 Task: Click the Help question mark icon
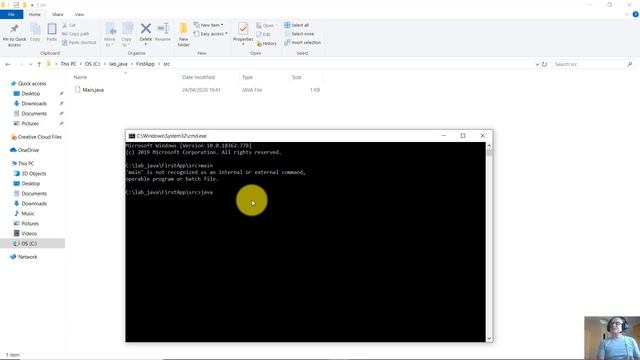point(636,14)
